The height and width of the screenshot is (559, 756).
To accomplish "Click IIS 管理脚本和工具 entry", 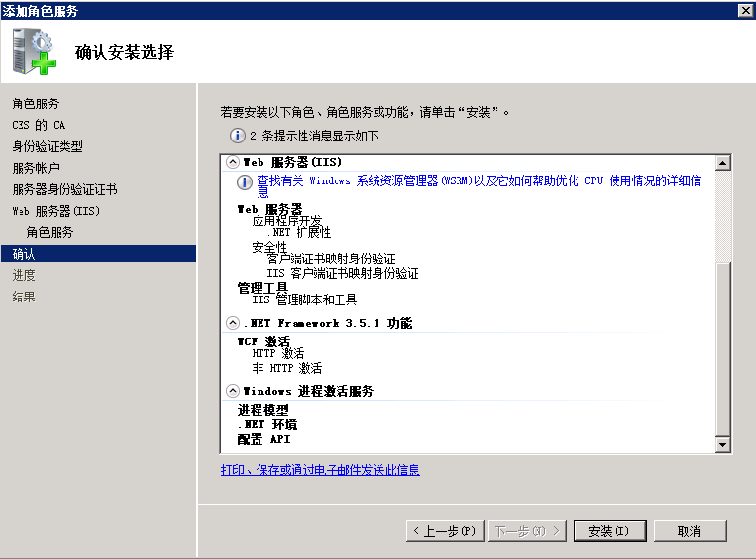I will (x=304, y=300).
